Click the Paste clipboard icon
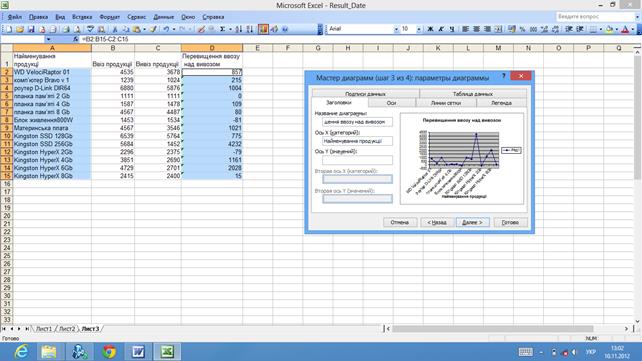 tap(136, 29)
